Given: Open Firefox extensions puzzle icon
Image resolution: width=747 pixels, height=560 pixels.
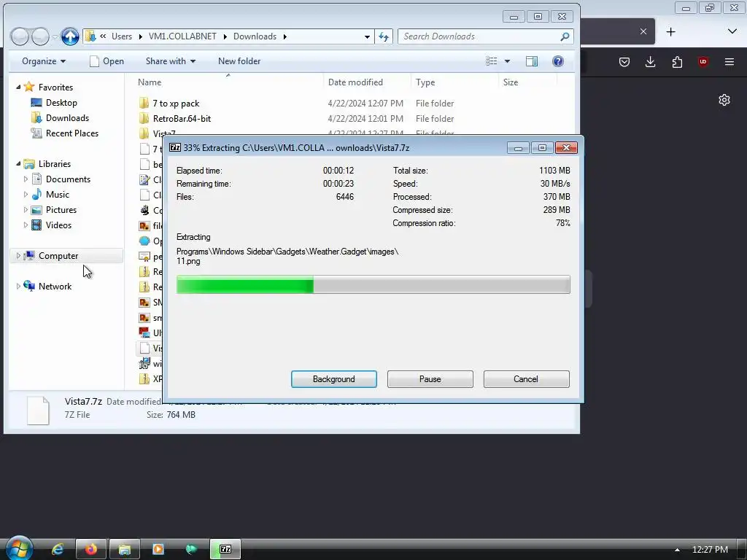Looking at the screenshot, I should pos(677,62).
